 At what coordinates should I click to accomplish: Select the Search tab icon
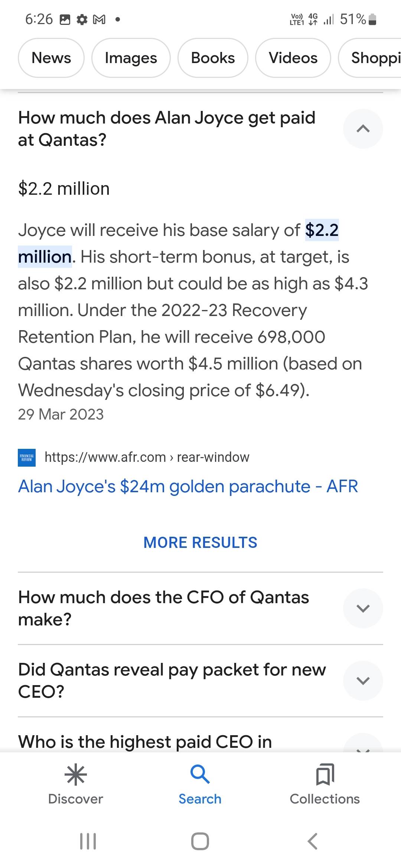199,773
